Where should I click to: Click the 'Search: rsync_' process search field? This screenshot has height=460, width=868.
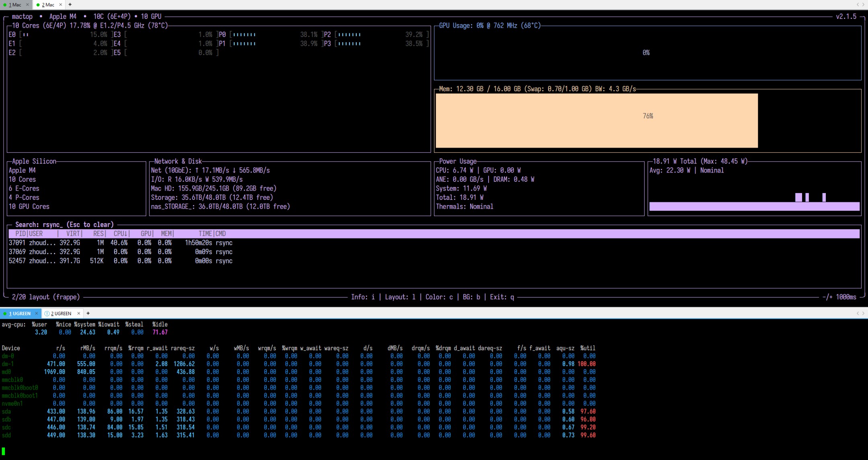pyautogui.click(x=65, y=225)
